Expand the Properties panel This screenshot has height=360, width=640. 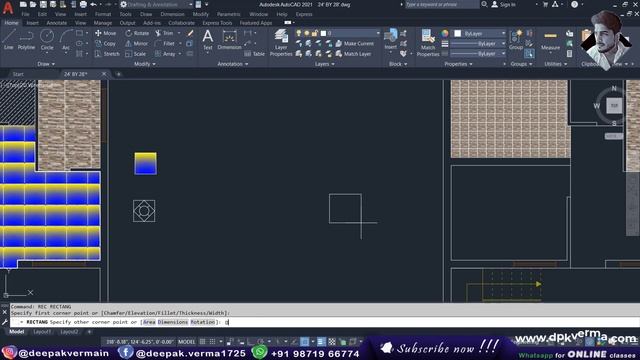tap(458, 64)
